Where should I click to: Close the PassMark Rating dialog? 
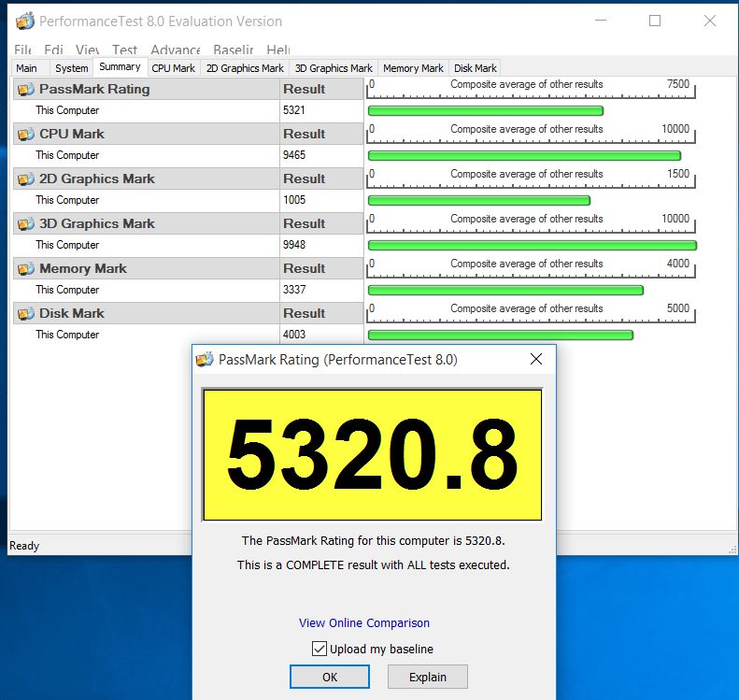coord(536,359)
